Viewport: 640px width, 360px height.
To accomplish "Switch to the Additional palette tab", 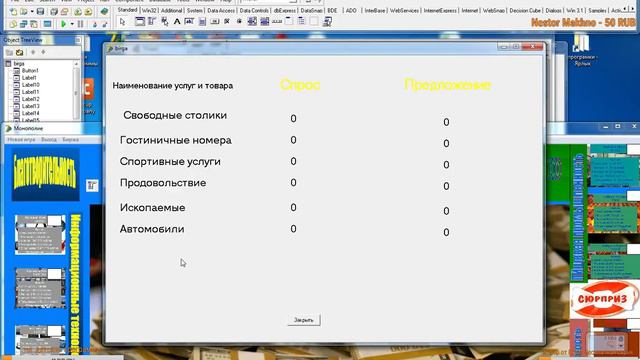I will [171, 10].
